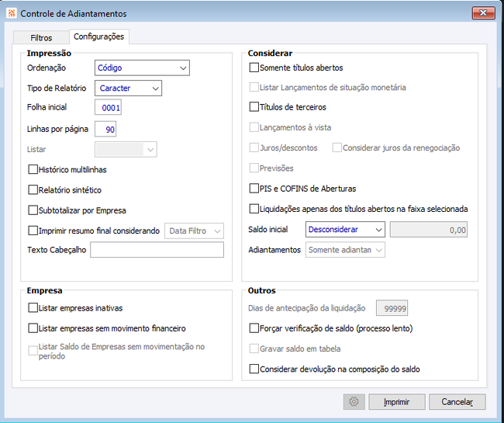This screenshot has width=504, height=423.
Task: Click the Saldo inicial value field
Action: 429,230
